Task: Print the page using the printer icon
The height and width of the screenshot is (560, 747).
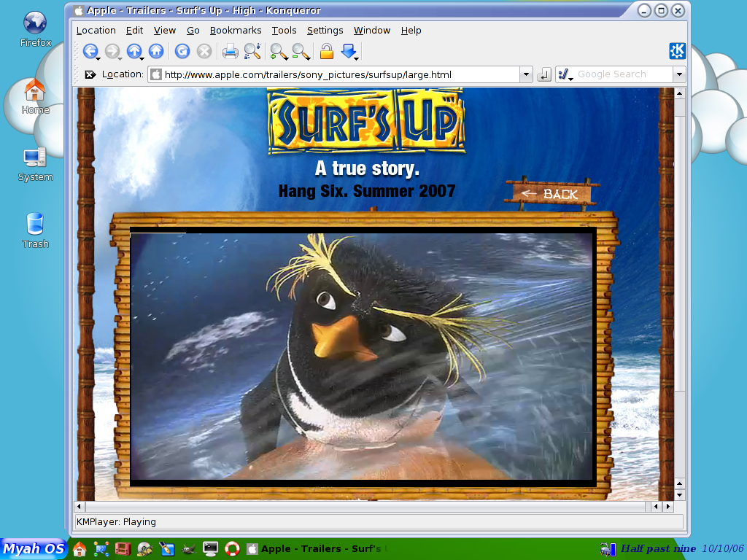Action: (230, 51)
